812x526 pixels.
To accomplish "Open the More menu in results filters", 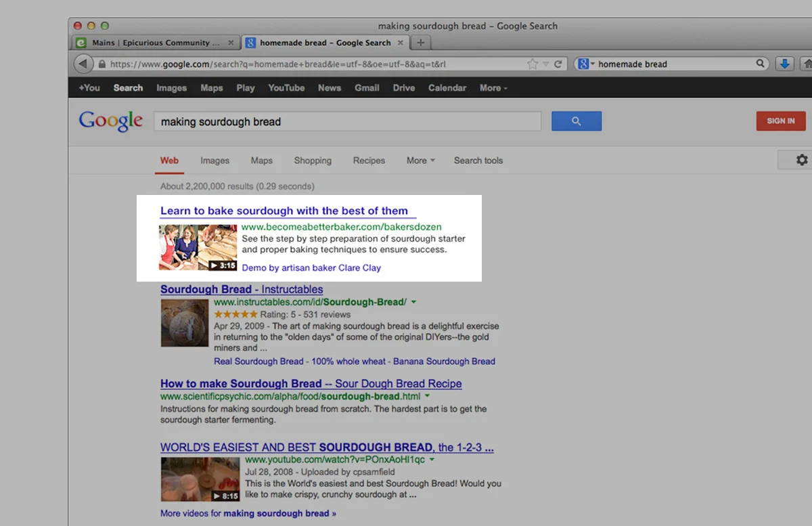I will (420, 160).
